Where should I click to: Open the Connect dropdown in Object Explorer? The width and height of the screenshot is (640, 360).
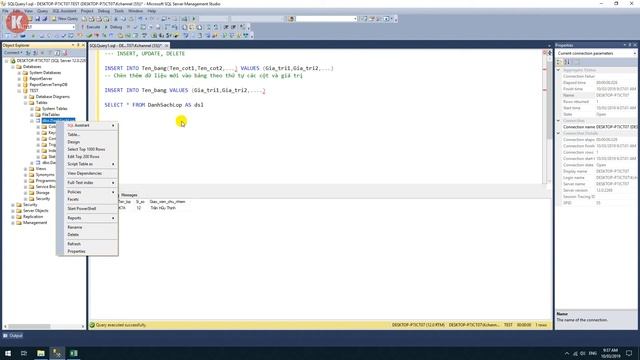tap(13, 53)
